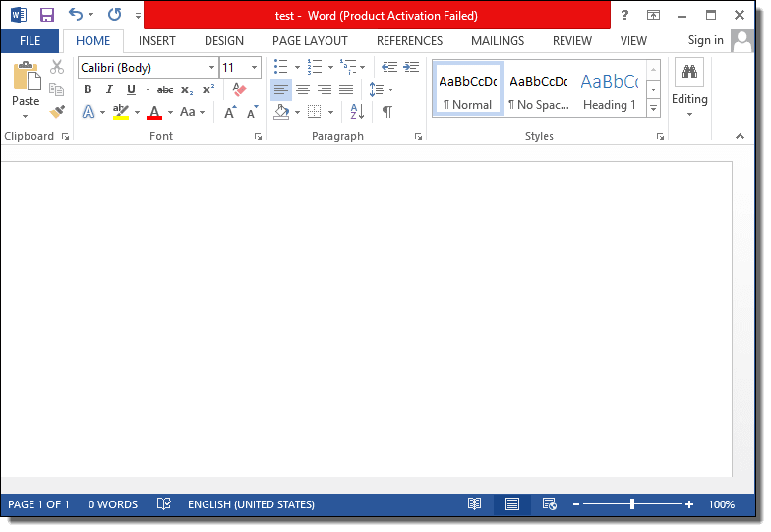This screenshot has height=532, width=771.
Task: Open the Calibri (Body) font name dropdown
Action: (x=211, y=67)
